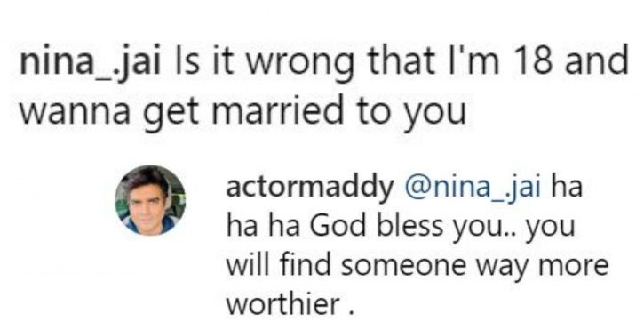Follow the blue @nina_.jai mention link
Screen dimensions: 644x322
473,189
